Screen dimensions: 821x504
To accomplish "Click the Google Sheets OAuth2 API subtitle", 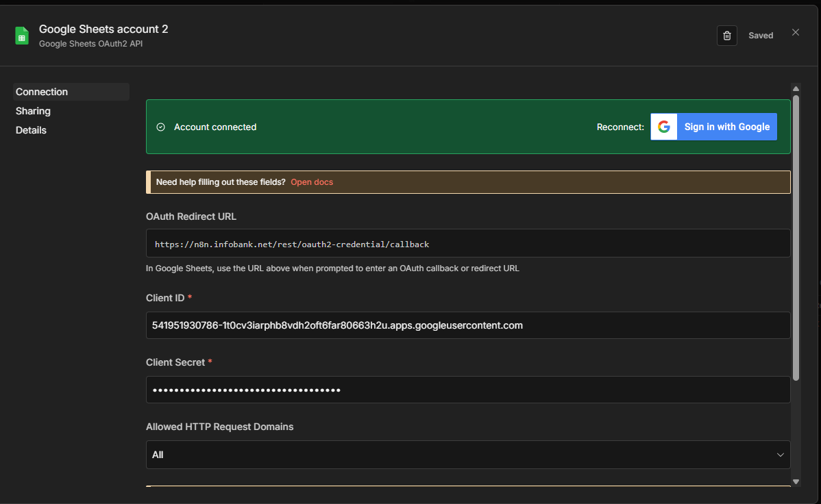I will coord(90,44).
